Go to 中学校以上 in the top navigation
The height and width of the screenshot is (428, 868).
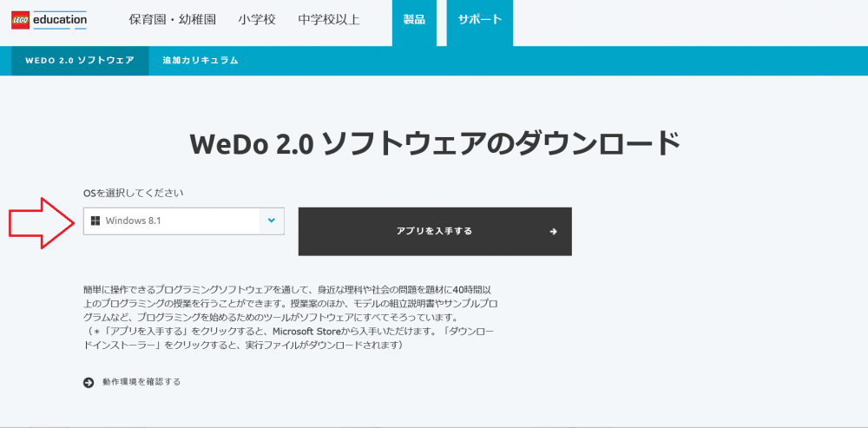pyautogui.click(x=328, y=19)
